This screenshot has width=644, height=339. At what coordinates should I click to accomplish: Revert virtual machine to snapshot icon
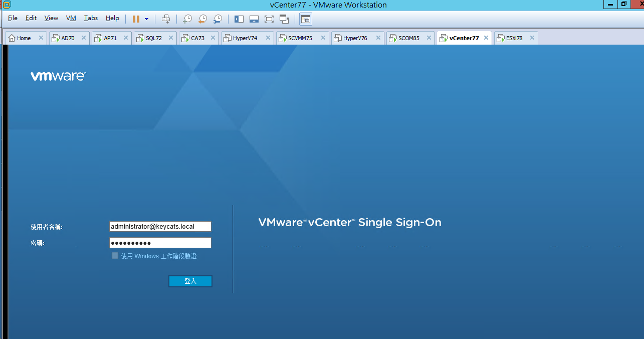[202, 19]
